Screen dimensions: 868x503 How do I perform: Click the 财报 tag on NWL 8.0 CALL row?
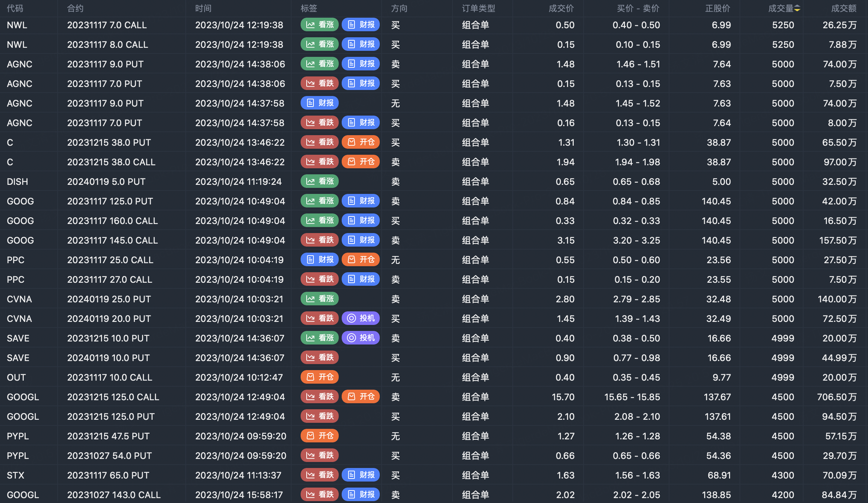tap(361, 44)
